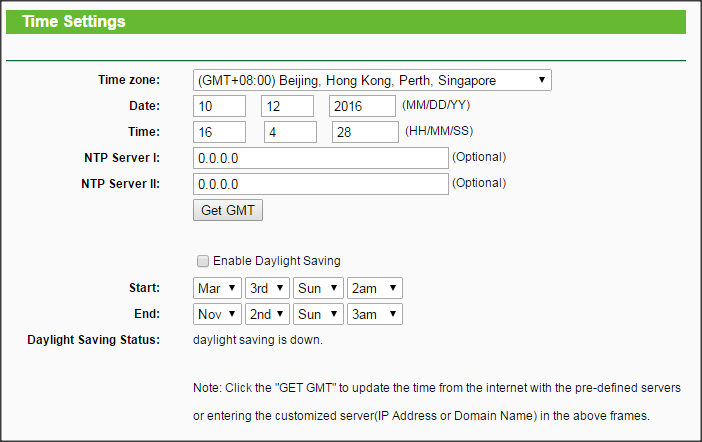Click the hours field showing 16
This screenshot has width=702, height=442.
click(219, 132)
